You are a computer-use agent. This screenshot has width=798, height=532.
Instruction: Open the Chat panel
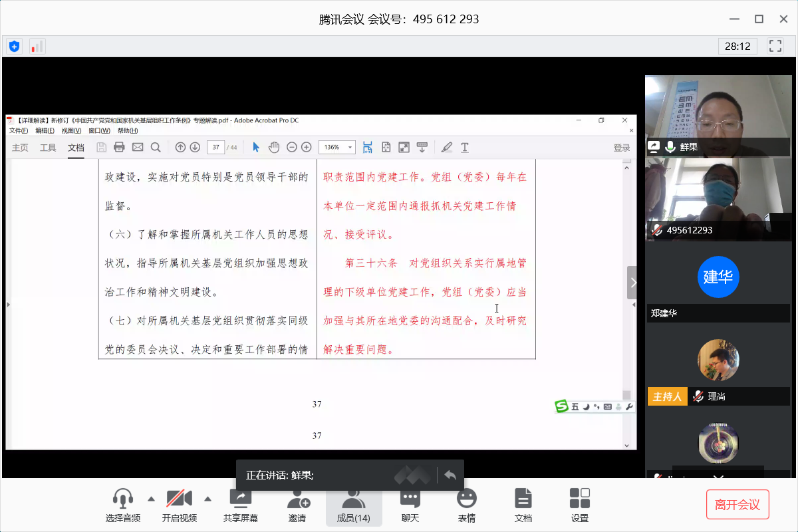pos(410,505)
